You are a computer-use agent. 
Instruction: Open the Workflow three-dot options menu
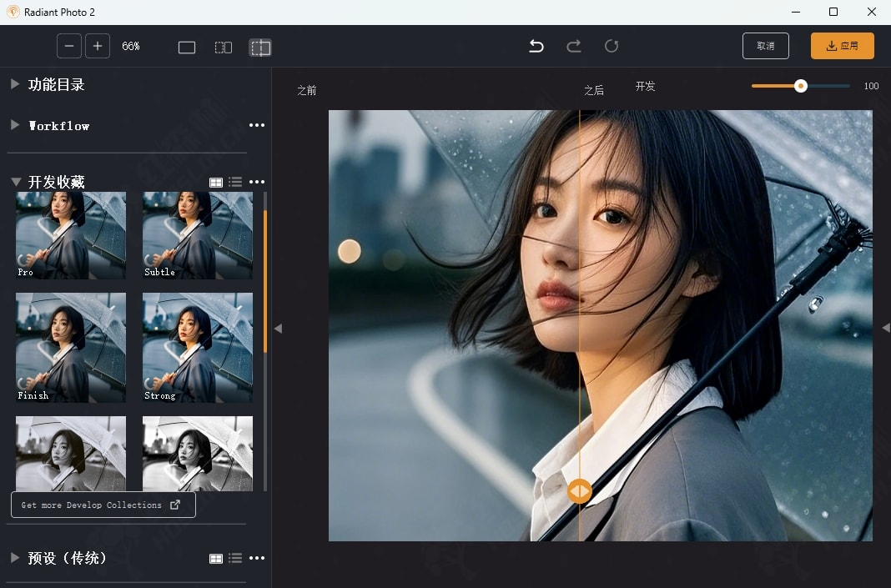click(257, 125)
